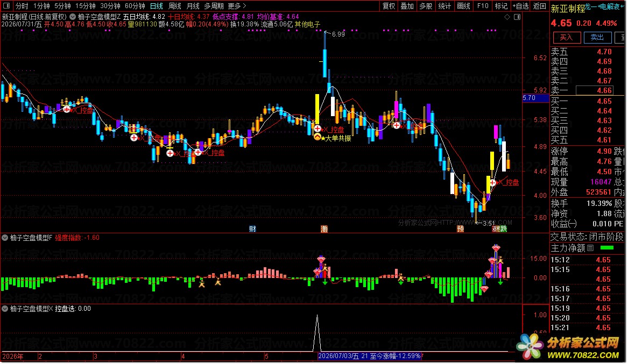Click the 低点支撑 4.81 label

point(233,17)
